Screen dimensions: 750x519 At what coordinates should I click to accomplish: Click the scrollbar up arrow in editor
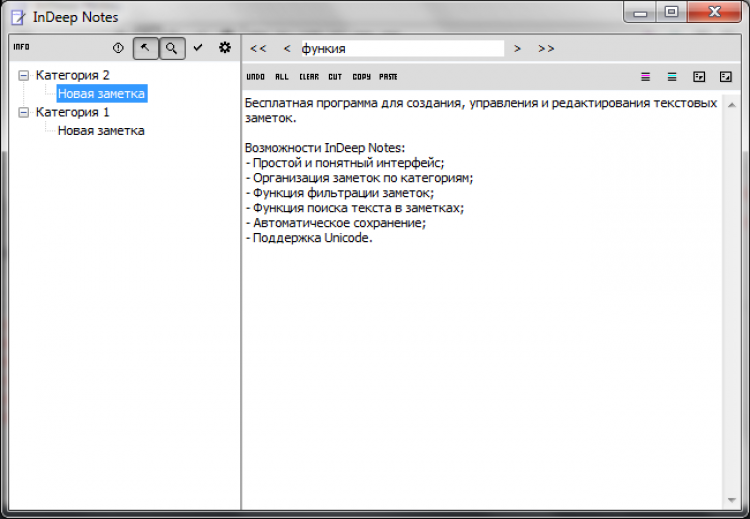[732, 105]
